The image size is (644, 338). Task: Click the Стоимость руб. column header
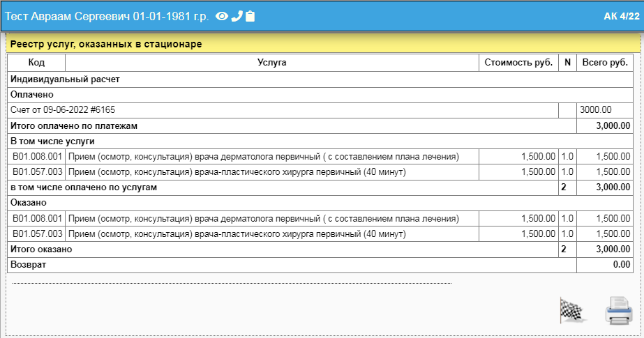518,63
